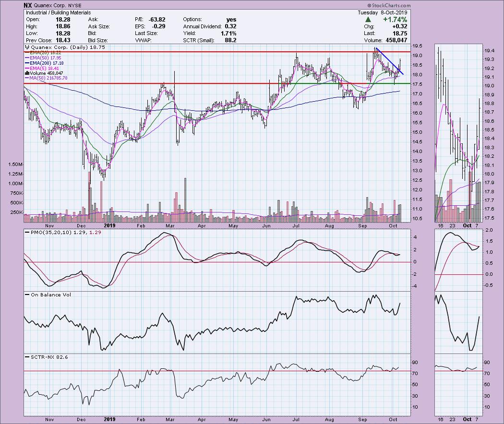Click the date Tuesday 8-Oct-2019
Viewport: 504px width, 424px height.
pyautogui.click(x=383, y=12)
